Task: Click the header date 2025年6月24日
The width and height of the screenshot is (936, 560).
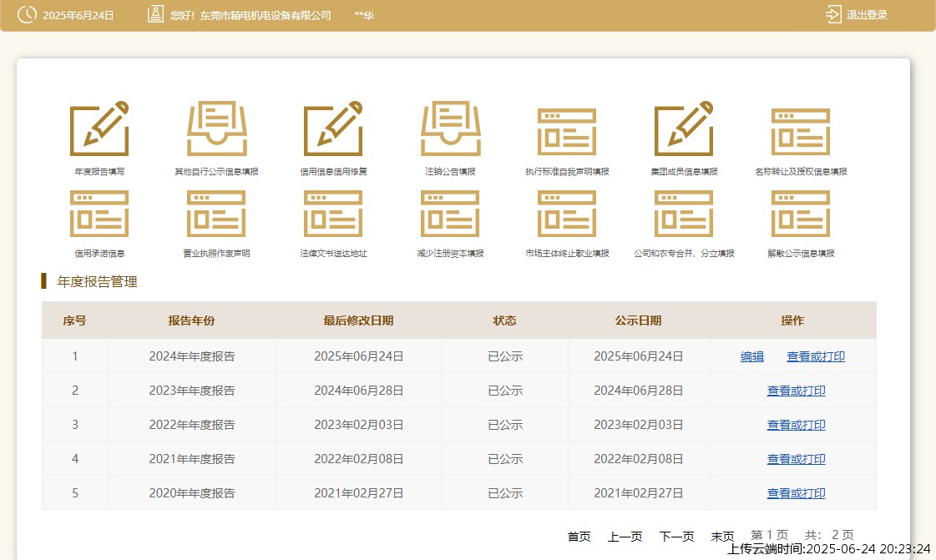Action: 78,16
